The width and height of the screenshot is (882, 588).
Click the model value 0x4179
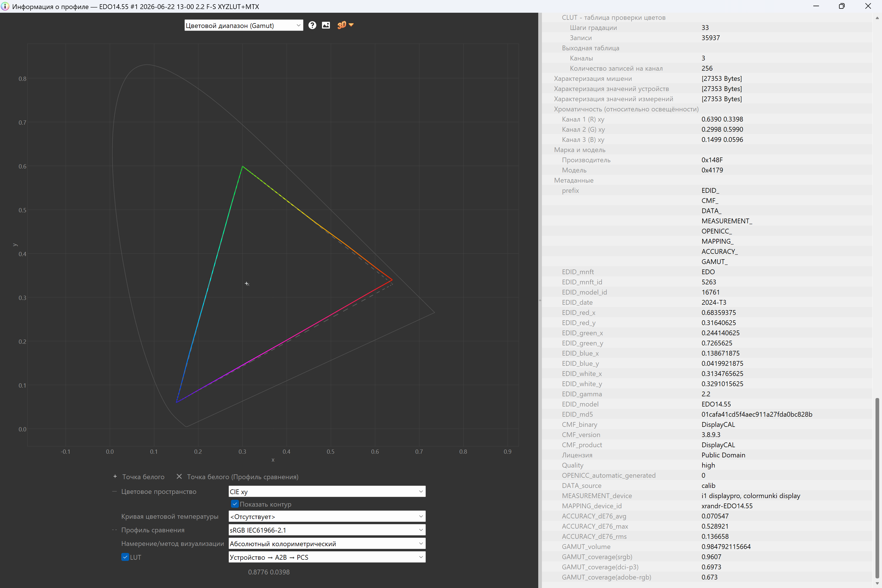(712, 170)
